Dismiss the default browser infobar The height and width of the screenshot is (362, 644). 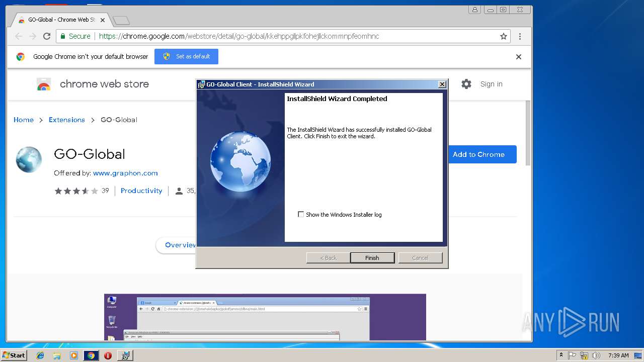(519, 57)
